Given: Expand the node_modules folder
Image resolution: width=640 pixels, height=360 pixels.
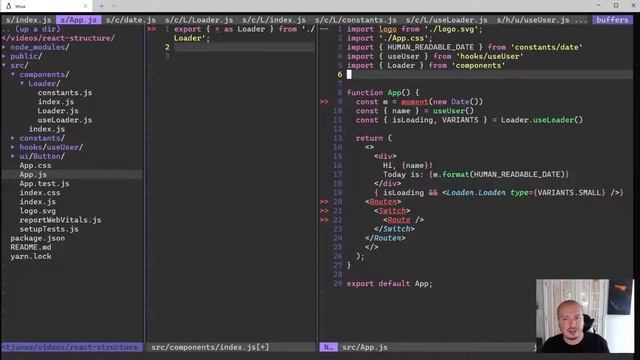Looking at the screenshot, I should (x=40, y=47).
